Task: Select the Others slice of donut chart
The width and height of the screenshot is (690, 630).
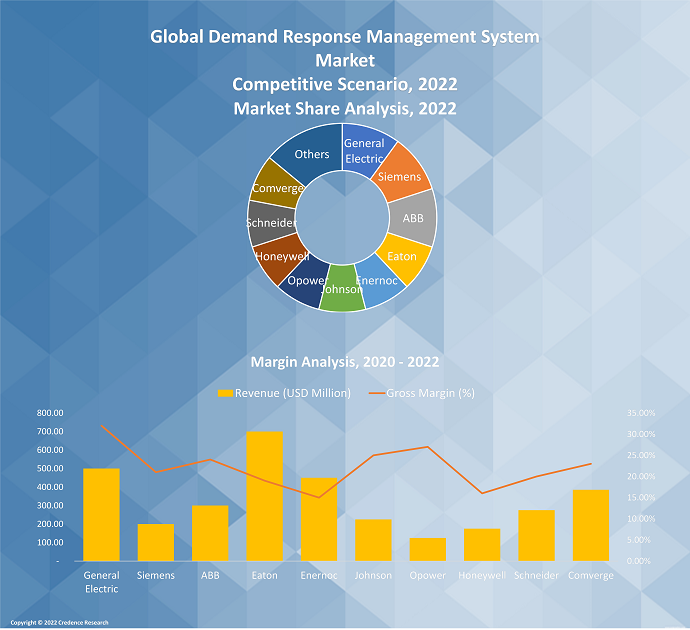Action: point(311,153)
